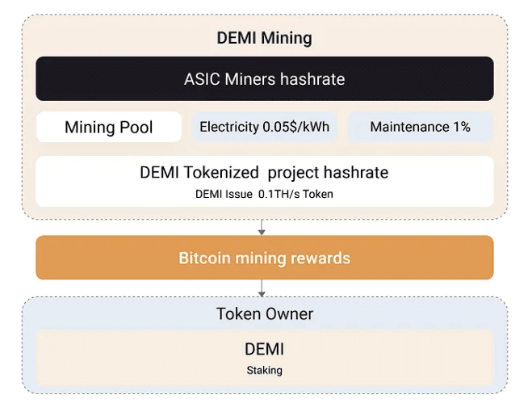Click the word ASIC in the black bar

[x=202, y=79]
